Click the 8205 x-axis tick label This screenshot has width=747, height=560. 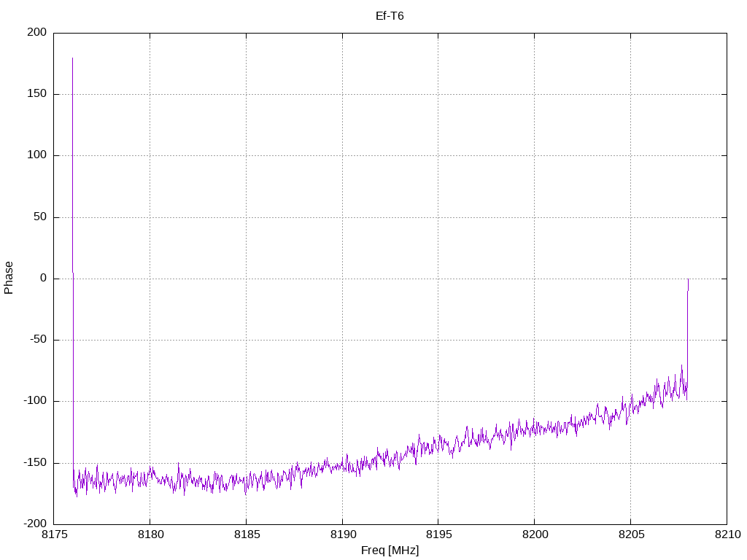[630, 534]
